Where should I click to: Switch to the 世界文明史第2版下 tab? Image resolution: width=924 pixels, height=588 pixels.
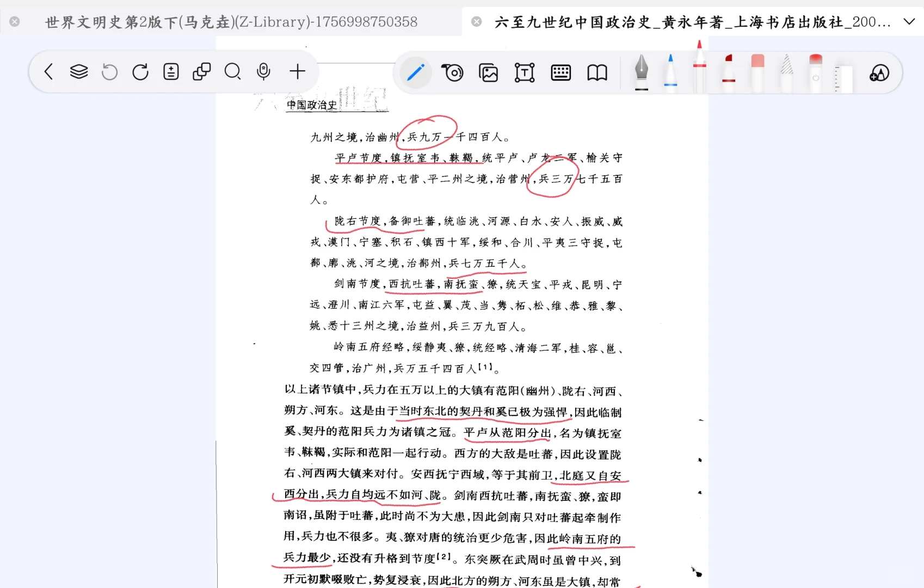(231, 22)
